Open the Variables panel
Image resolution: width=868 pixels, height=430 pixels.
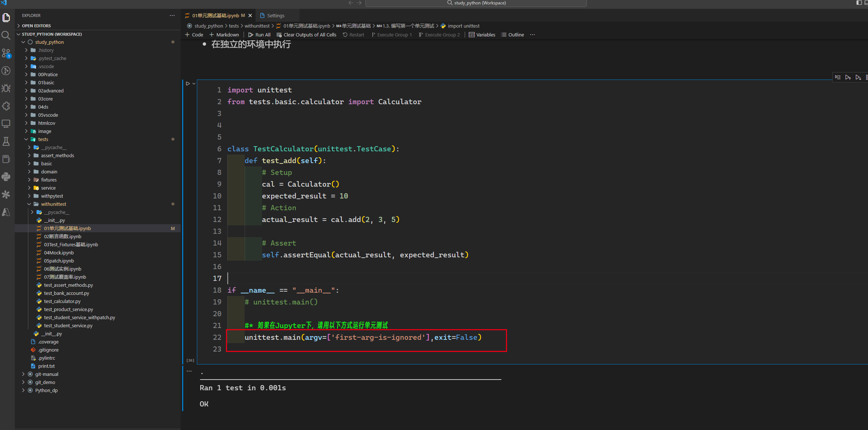tap(482, 34)
